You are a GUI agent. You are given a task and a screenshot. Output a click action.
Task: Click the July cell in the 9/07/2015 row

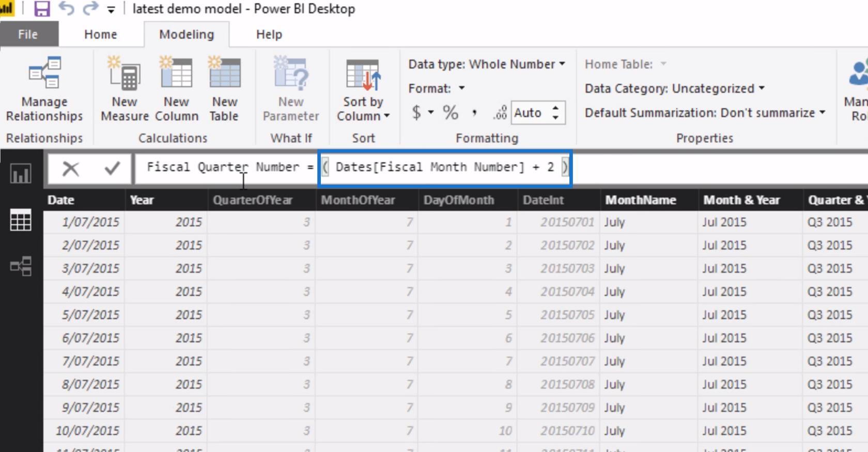[x=649, y=408]
